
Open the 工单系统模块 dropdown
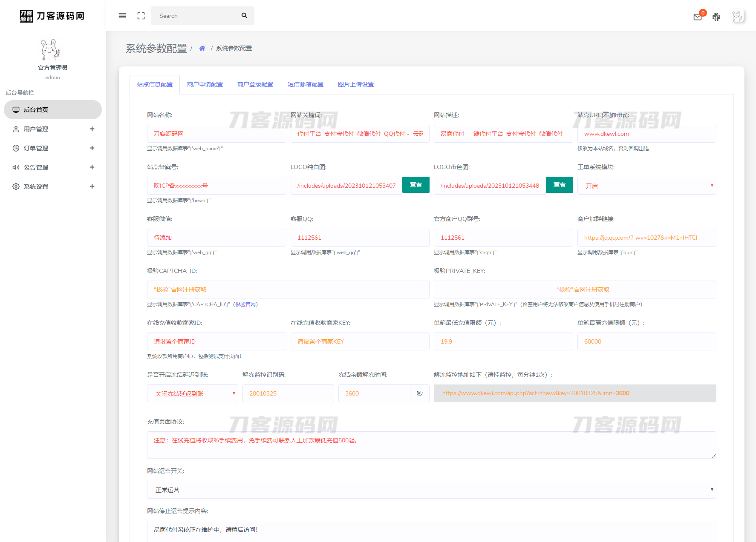646,186
